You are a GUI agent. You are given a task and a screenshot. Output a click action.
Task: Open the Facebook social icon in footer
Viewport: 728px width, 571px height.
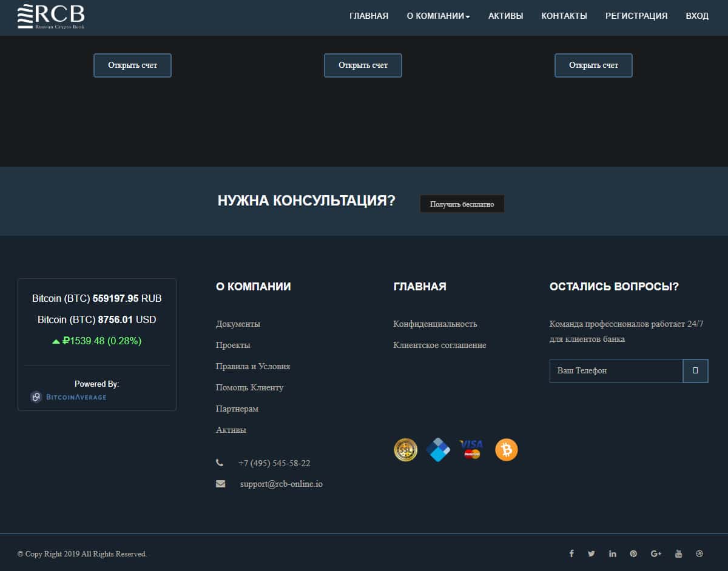point(571,553)
